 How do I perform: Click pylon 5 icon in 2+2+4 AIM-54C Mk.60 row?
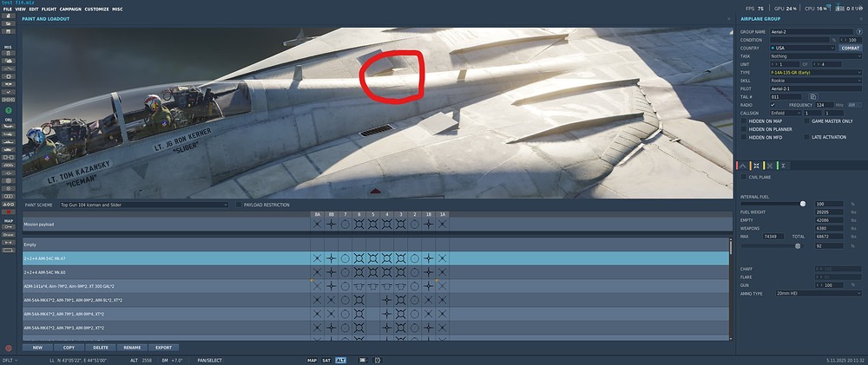coord(372,272)
